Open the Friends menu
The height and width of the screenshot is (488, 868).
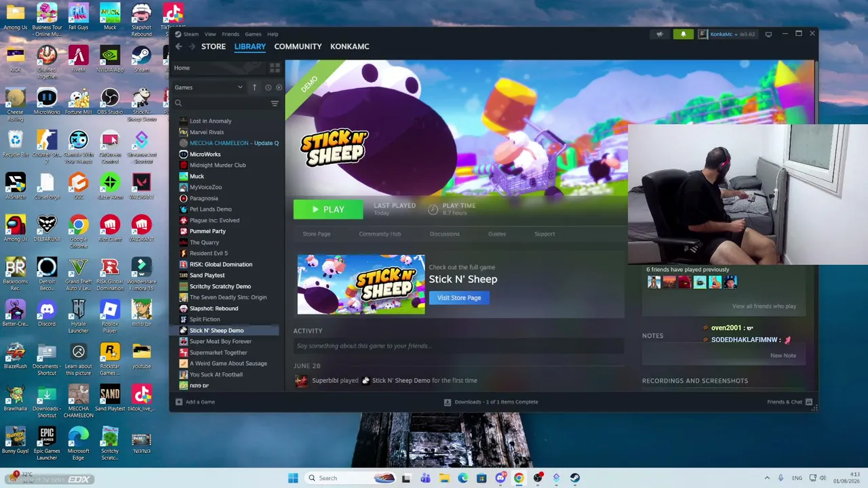(231, 34)
